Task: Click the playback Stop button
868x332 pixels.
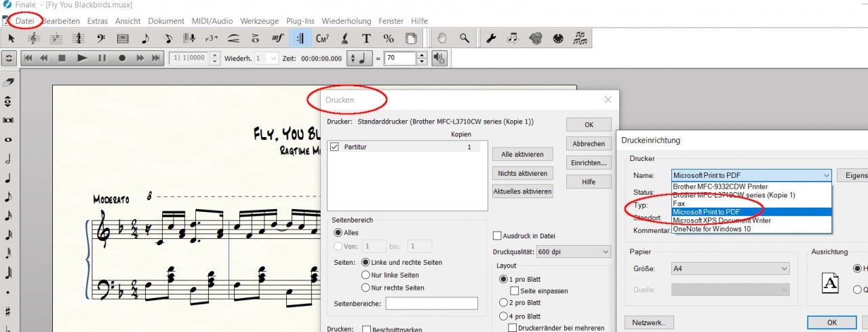Action: [62, 58]
